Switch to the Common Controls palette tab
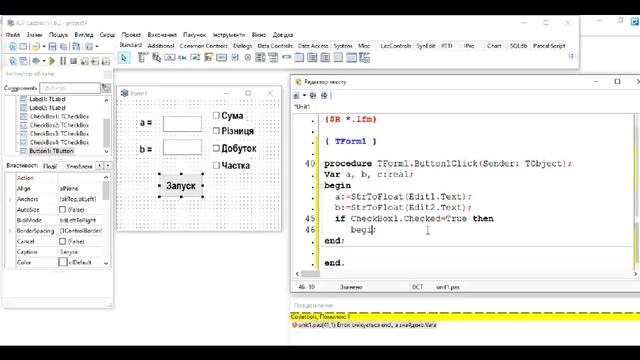This screenshot has height=360, width=640. [203, 46]
